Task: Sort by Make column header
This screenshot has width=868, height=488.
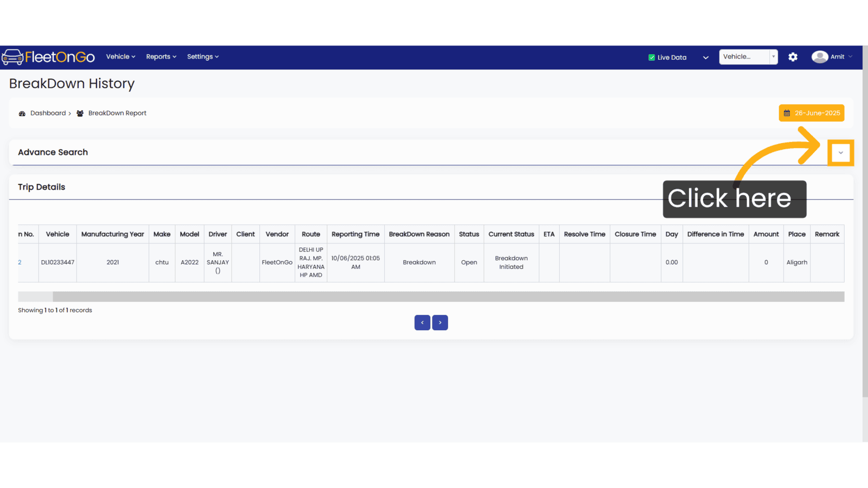Action: (162, 234)
